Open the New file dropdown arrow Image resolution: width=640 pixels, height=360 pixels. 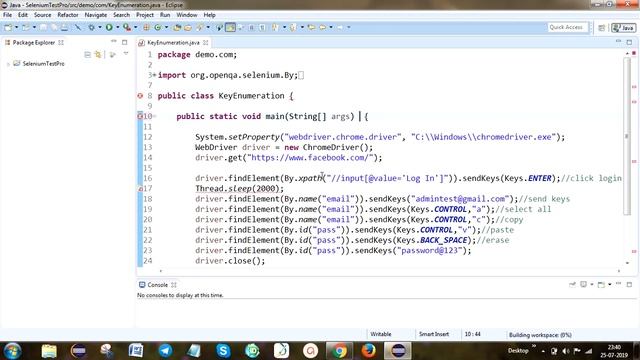pos(16,27)
